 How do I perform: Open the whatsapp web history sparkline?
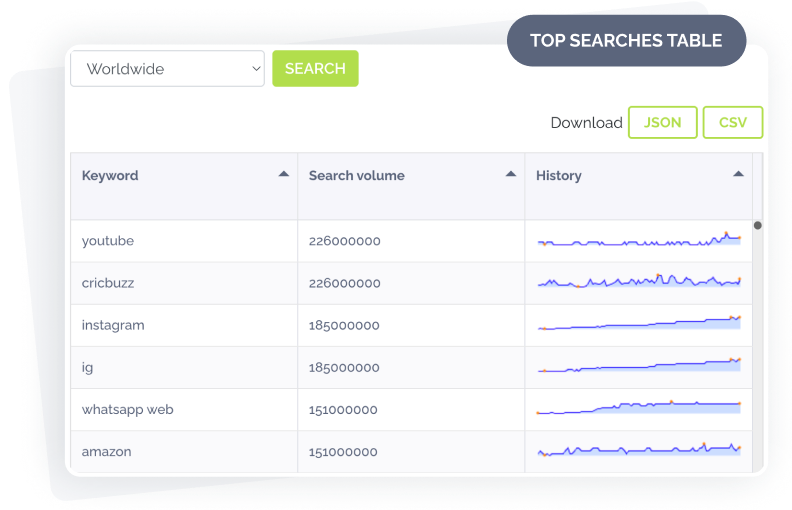(x=639, y=407)
